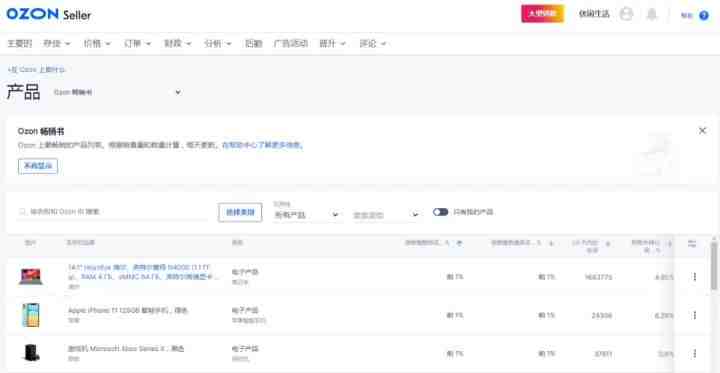
Task: Open the table column settings icon
Action: coord(692,244)
